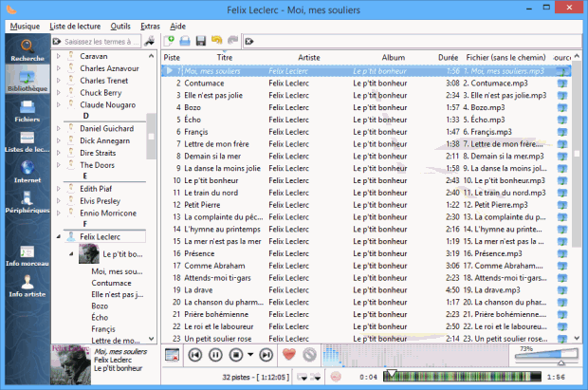588x390 pixels.
Task: Click the library tree scroll-down arrow
Action: pyautogui.click(x=151, y=339)
